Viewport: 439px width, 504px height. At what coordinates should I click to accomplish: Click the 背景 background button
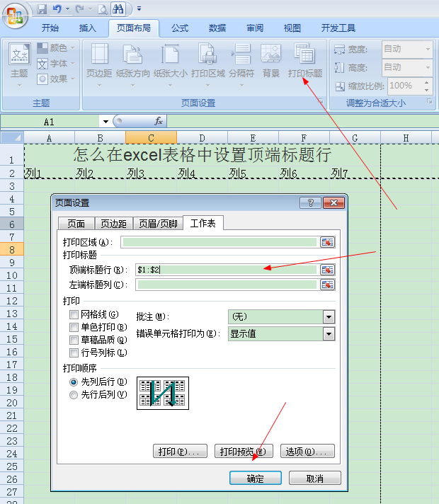[x=270, y=61]
